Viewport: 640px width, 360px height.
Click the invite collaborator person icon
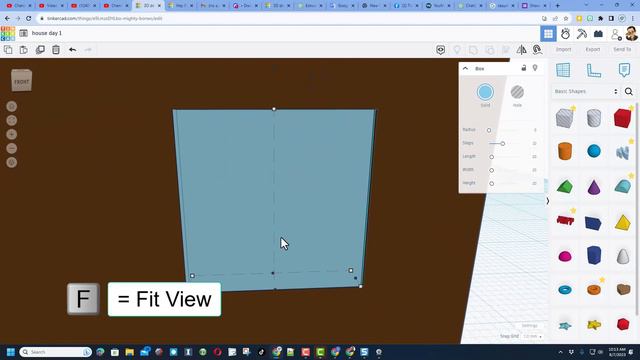[616, 34]
